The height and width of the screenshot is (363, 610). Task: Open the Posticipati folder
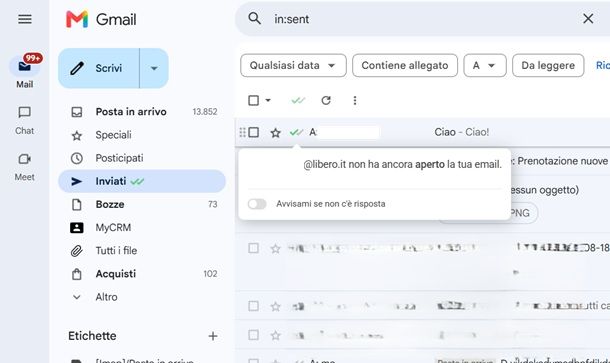click(x=142, y=158)
